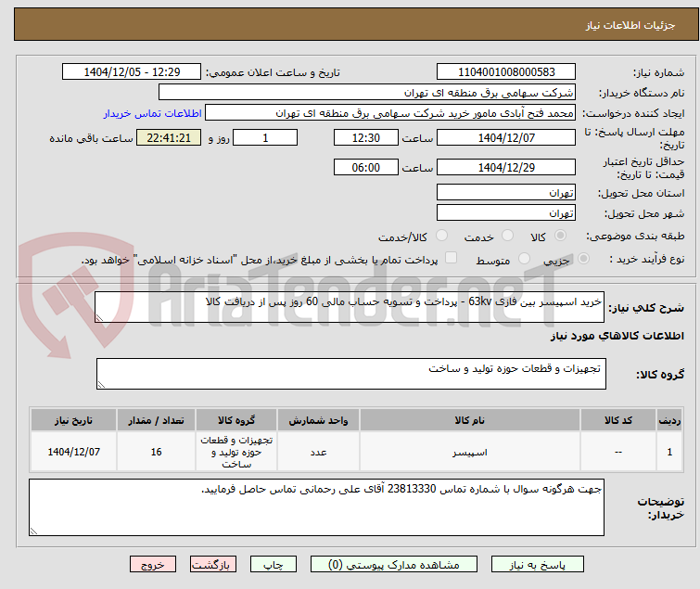Click the شرح کلی نیاز text area
The width and height of the screenshot is (700, 589).
click(350, 307)
